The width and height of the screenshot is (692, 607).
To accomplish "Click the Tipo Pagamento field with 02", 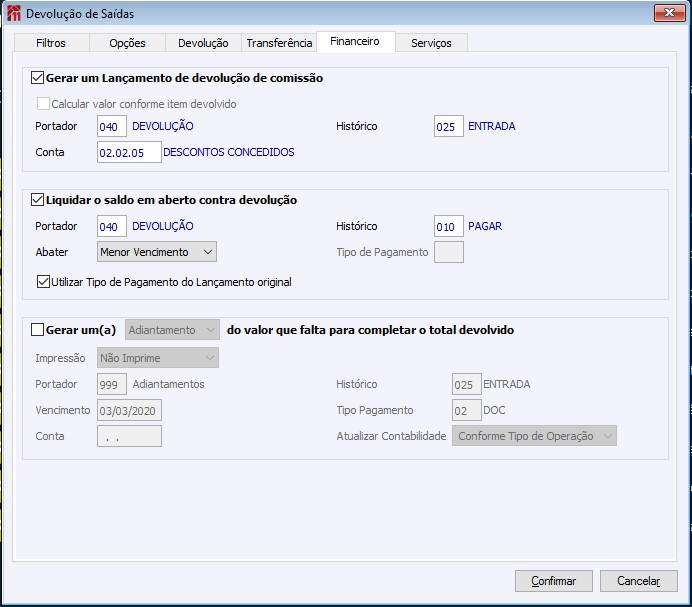I will coord(466,410).
